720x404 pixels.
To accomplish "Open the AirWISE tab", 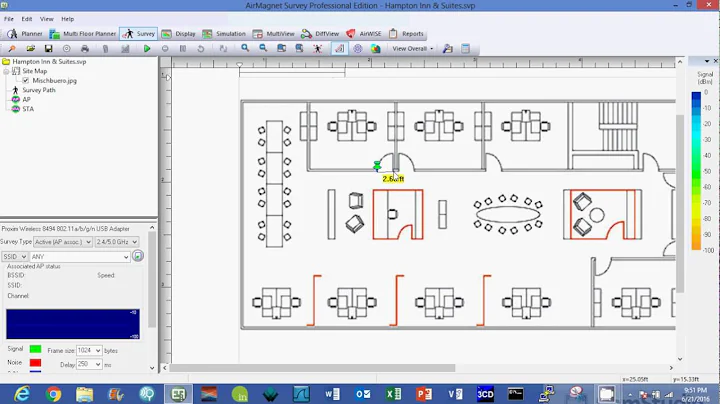I will (x=364, y=34).
